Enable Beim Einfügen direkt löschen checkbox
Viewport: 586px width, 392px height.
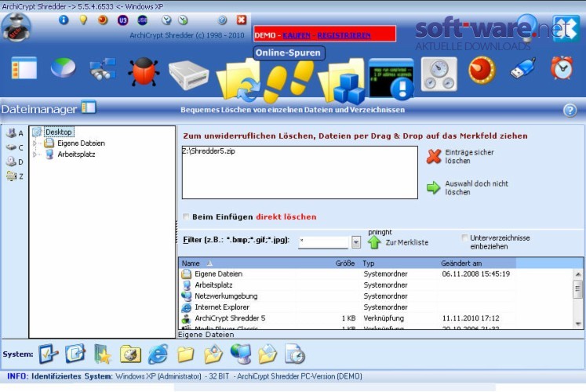[x=186, y=216]
